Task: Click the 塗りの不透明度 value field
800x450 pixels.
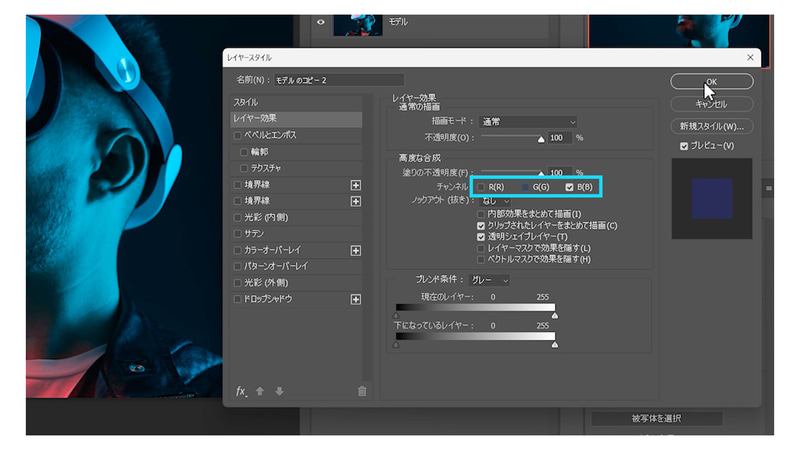Action: pyautogui.click(x=560, y=172)
